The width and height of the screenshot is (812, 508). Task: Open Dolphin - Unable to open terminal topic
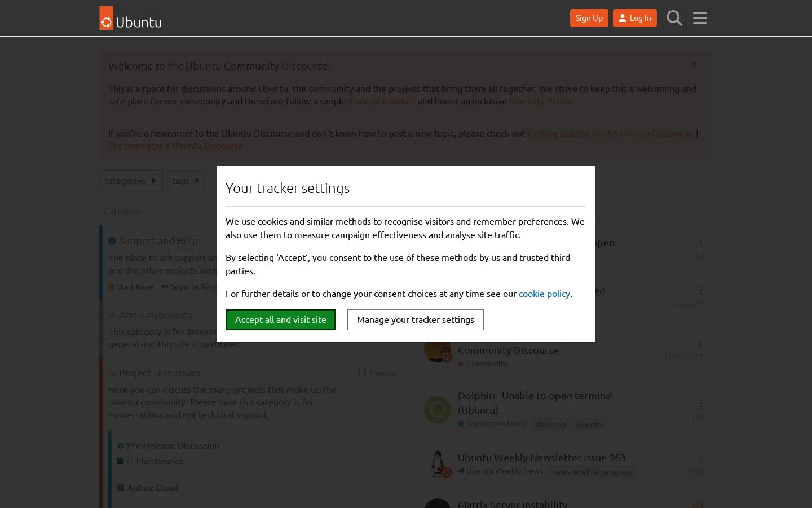pos(536,402)
